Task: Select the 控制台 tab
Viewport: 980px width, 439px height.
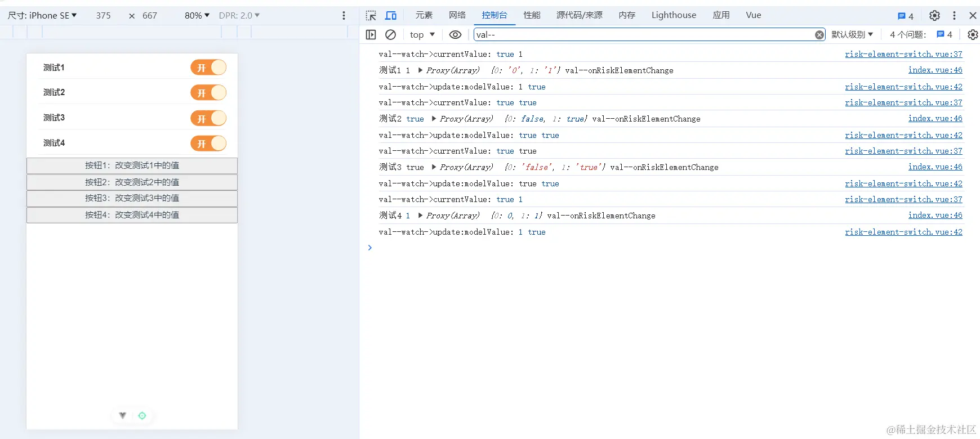Action: point(495,15)
